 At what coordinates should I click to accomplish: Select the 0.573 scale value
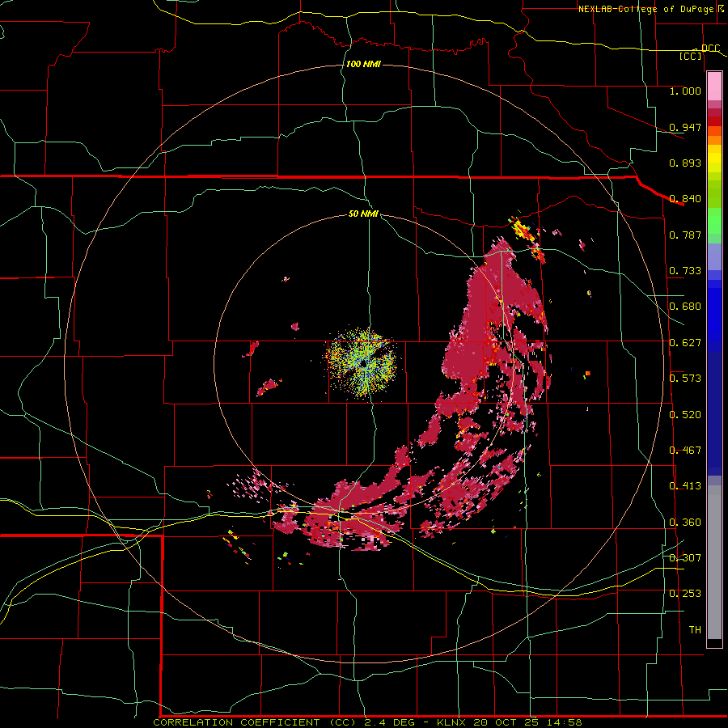(685, 379)
